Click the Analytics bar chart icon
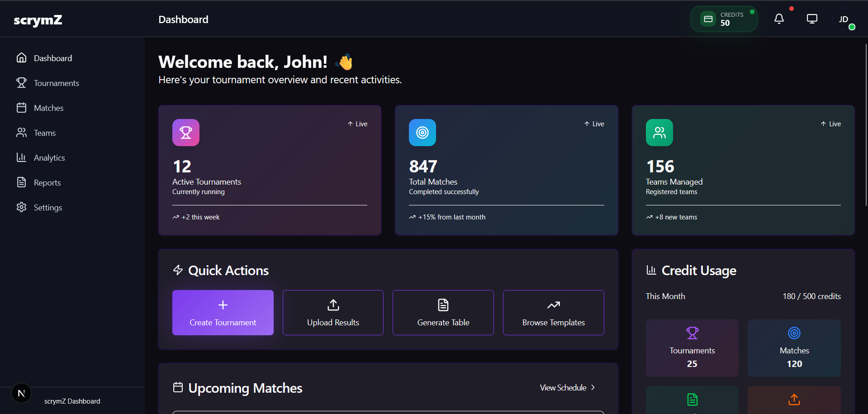 tap(22, 157)
